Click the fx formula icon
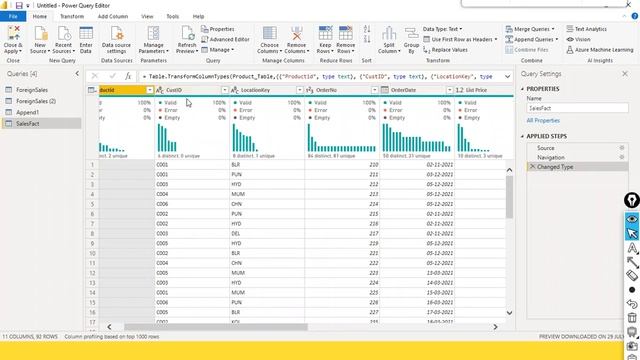This screenshot has height=360, width=640. [x=128, y=76]
